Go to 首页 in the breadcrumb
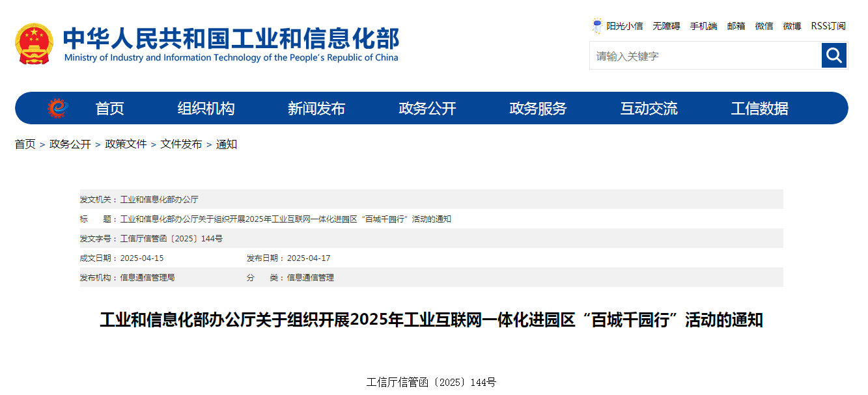 pos(25,144)
